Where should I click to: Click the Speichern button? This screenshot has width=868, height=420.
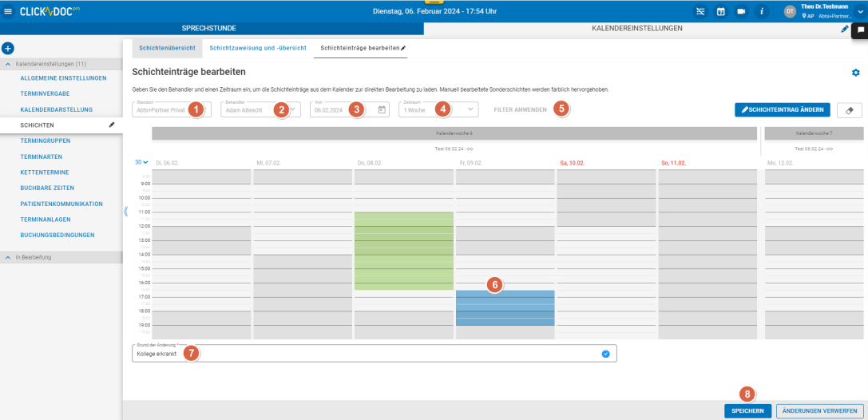748,410
